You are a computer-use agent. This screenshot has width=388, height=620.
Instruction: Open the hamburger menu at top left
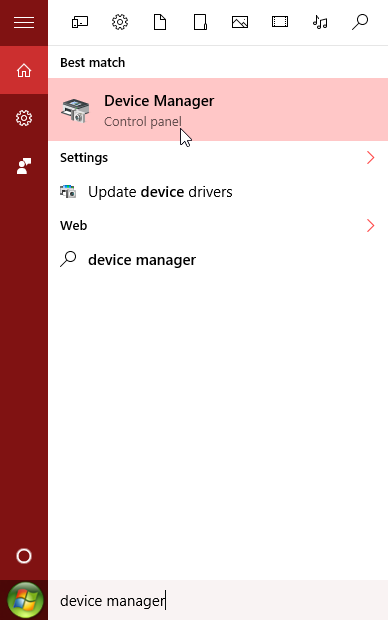tap(24, 23)
